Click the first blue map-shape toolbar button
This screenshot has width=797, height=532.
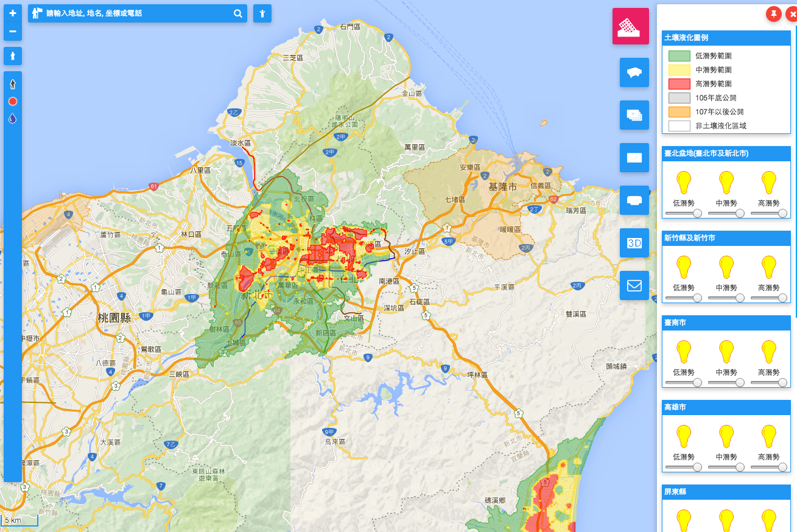pos(634,72)
